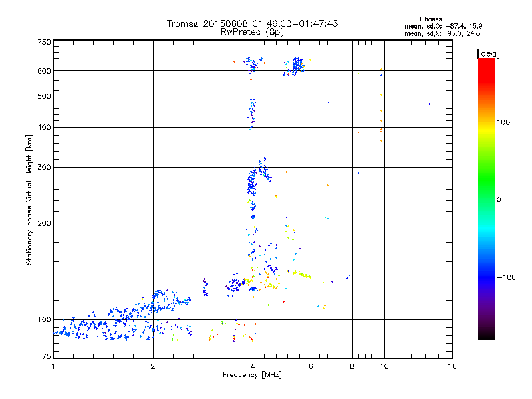Click 'mean, sd,O: -87.4, 15.9' statistics line

click(x=443, y=27)
